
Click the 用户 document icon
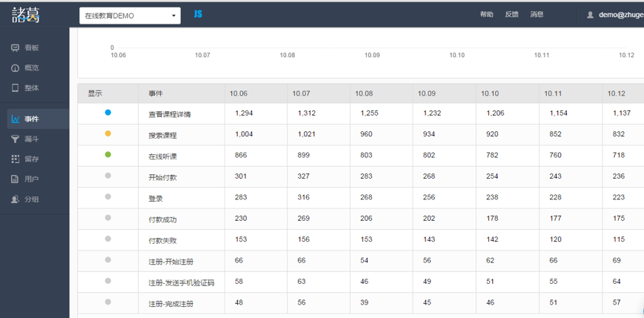(16, 179)
